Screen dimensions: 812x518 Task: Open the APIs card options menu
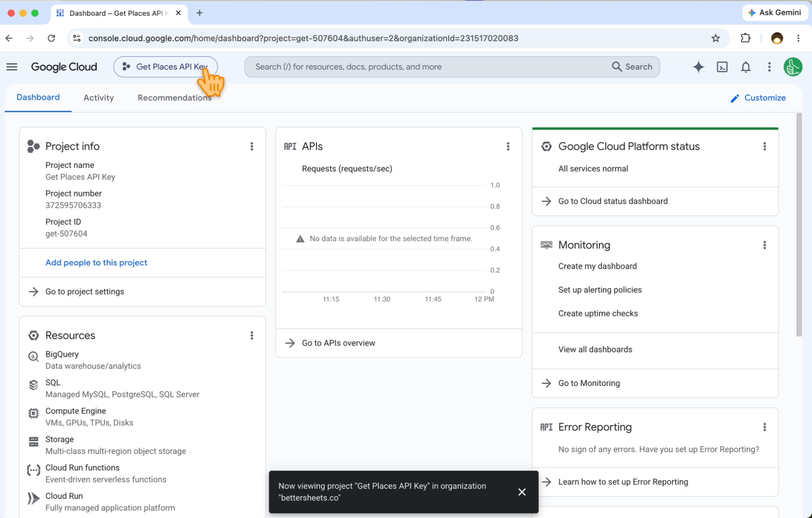coord(508,146)
